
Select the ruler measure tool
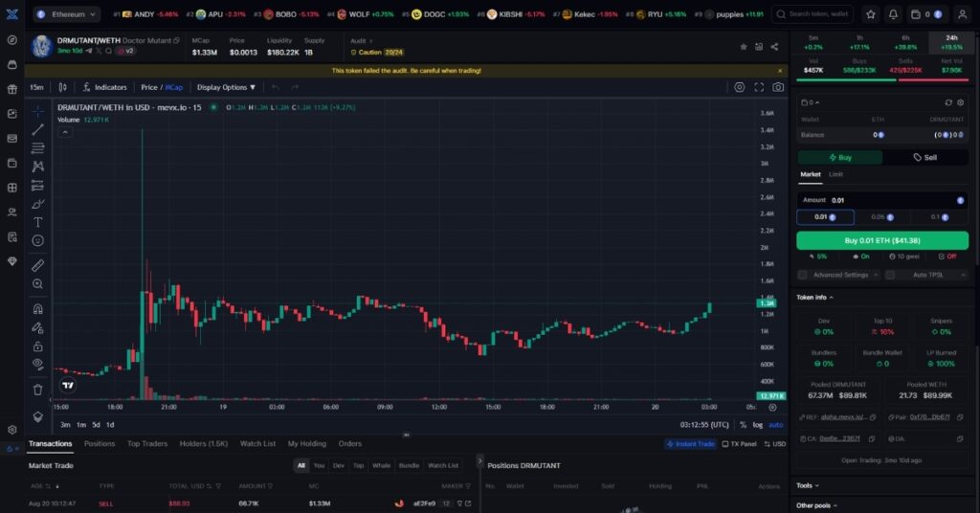(37, 265)
